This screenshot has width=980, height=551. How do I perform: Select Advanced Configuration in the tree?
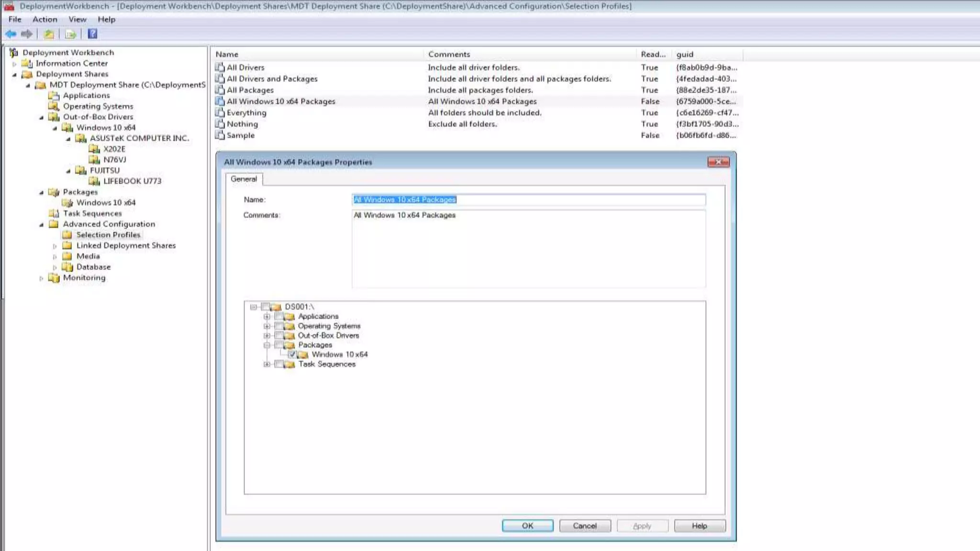point(109,224)
